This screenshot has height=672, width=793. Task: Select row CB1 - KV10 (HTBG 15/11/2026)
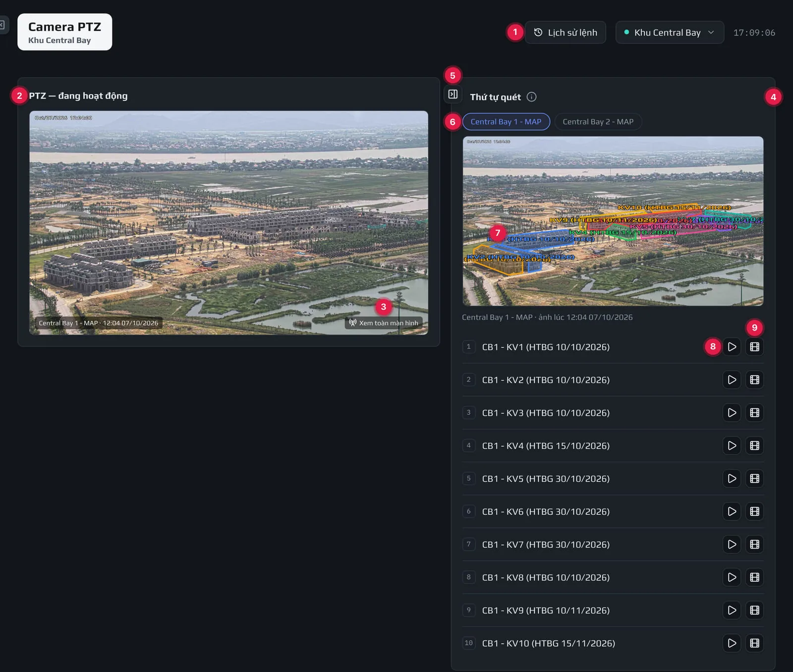coord(613,643)
